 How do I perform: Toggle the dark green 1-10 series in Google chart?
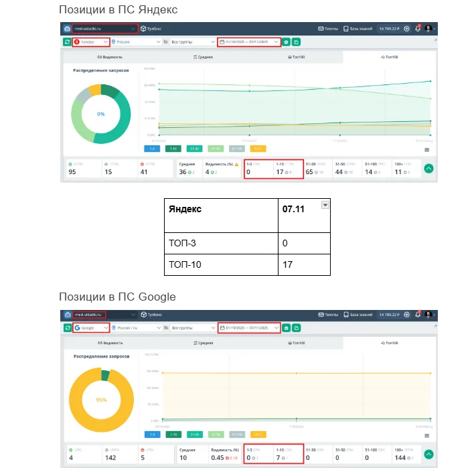173,434
